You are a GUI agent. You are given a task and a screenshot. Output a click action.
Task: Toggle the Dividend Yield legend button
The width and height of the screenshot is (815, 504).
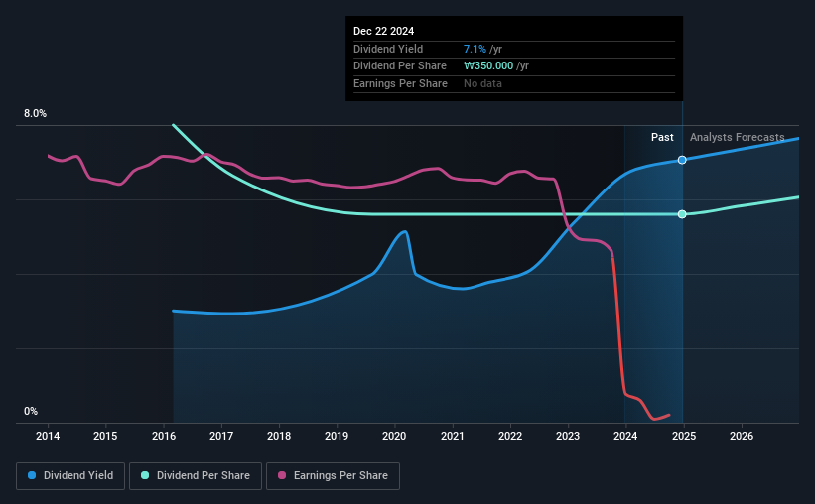(x=70, y=476)
